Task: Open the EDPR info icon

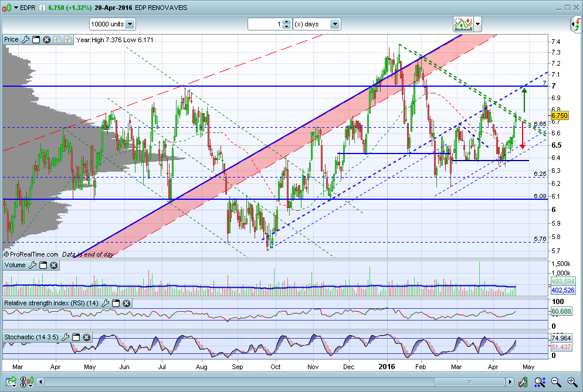Action: (x=42, y=8)
